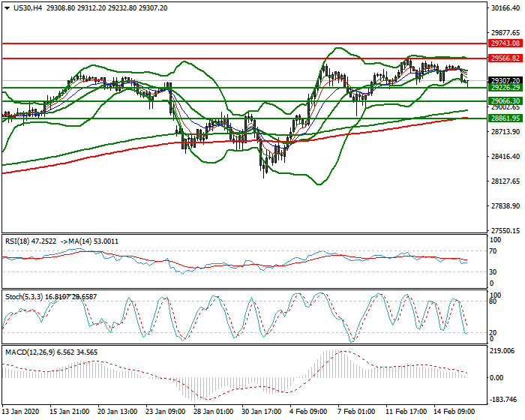Image resolution: width=525 pixels, height=420 pixels.
Task: Click the MACD scale value 219.006
Action: [x=502, y=351]
